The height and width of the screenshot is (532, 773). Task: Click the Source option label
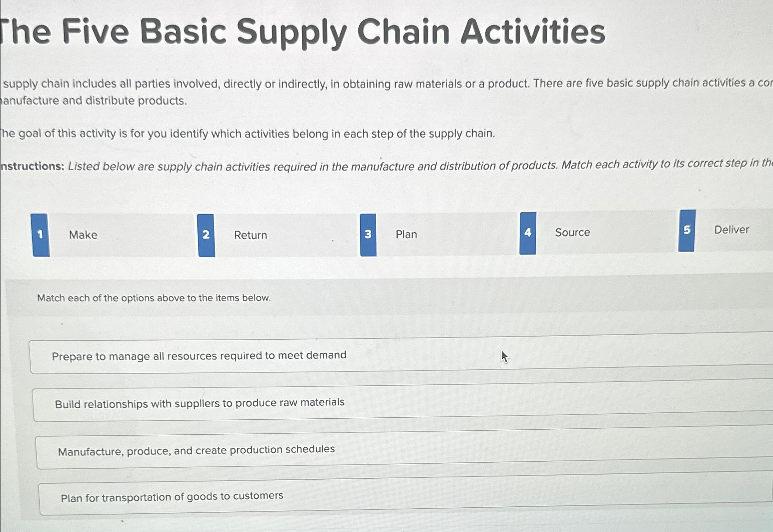572,233
